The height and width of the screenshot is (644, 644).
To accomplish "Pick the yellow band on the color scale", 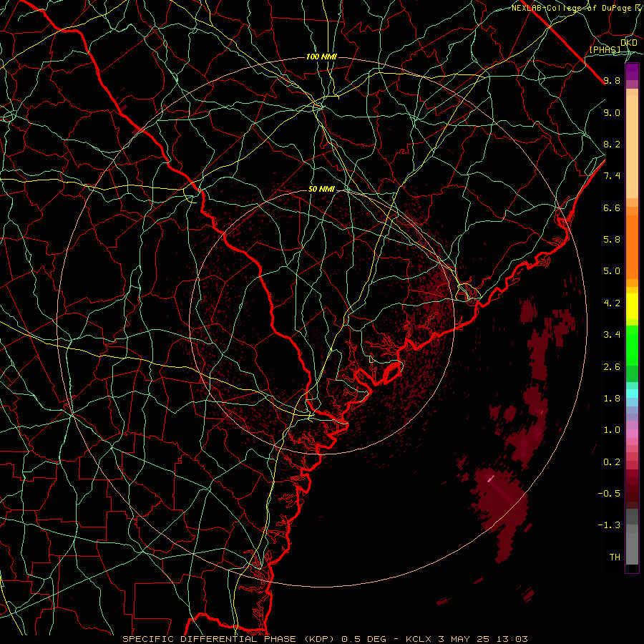I will tap(632, 306).
